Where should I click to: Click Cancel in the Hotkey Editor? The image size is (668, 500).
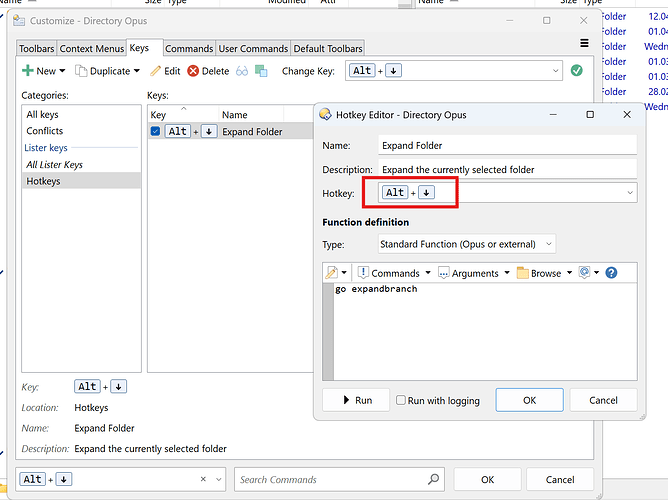tap(603, 400)
